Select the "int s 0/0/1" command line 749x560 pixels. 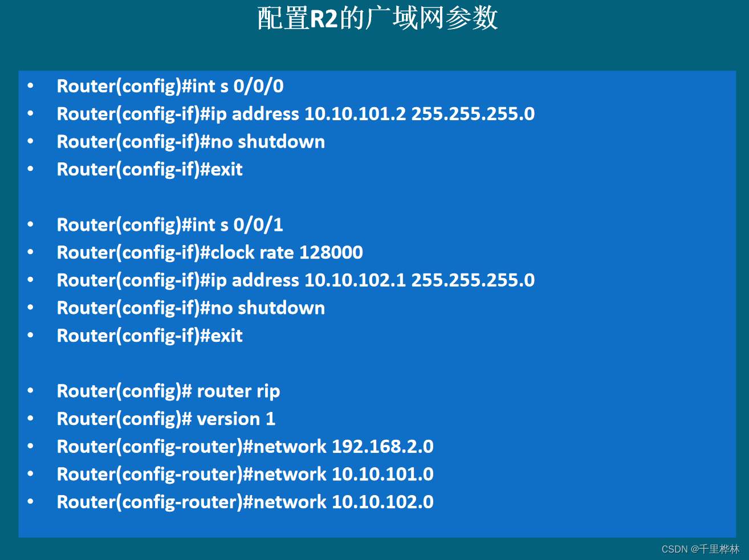pos(170,225)
